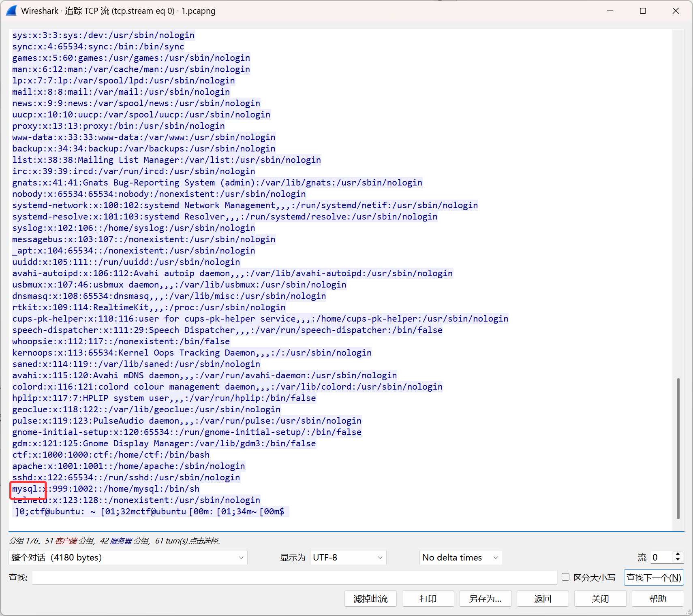The image size is (693, 616).
Task: Click the systemd-network:x:100:102 line
Action: (x=245, y=205)
